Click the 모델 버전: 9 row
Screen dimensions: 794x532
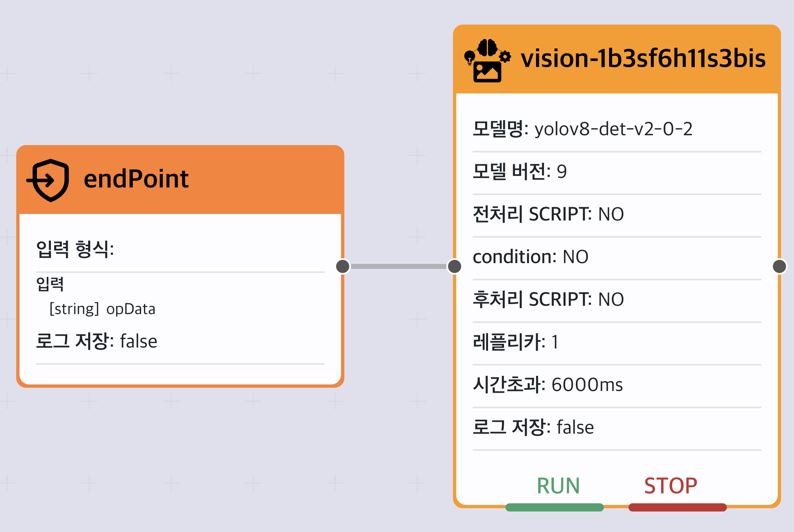(617, 172)
